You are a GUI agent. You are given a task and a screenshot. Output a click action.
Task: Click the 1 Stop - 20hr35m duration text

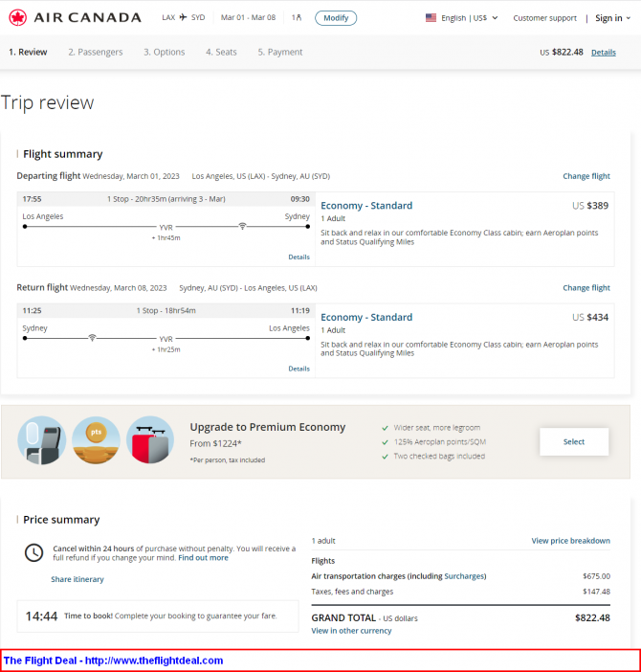pyautogui.click(x=166, y=199)
